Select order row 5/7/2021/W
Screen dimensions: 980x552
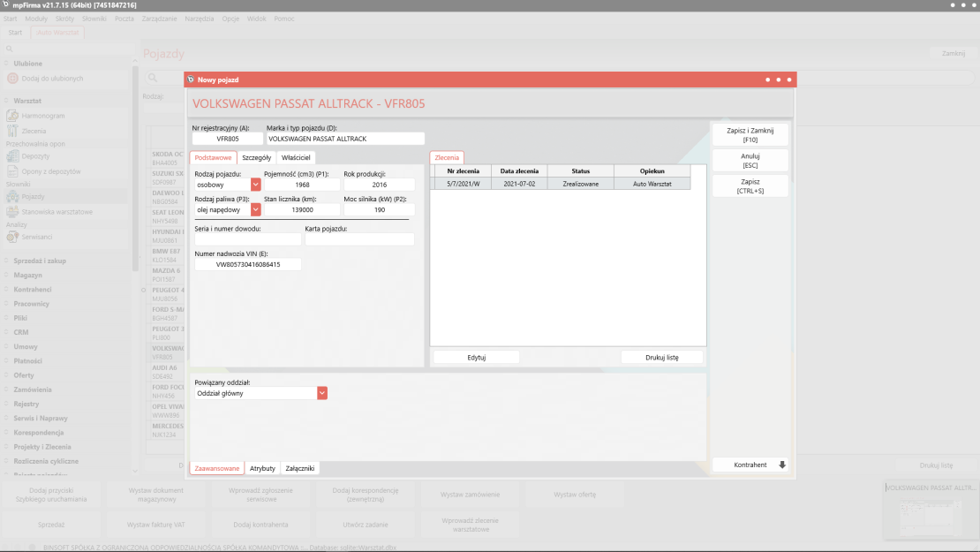click(561, 184)
